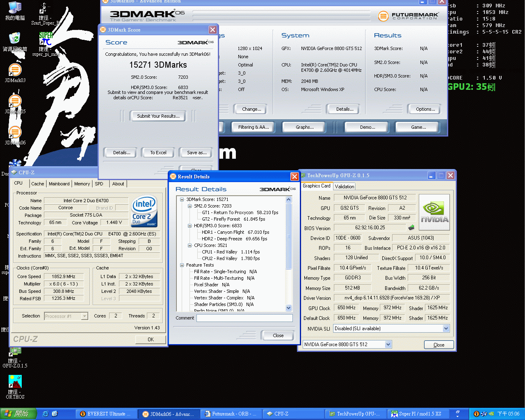Viewport: 525px width, 420px height.
Task: Select HDR2 - Deep Freeze result row
Action: point(234,239)
